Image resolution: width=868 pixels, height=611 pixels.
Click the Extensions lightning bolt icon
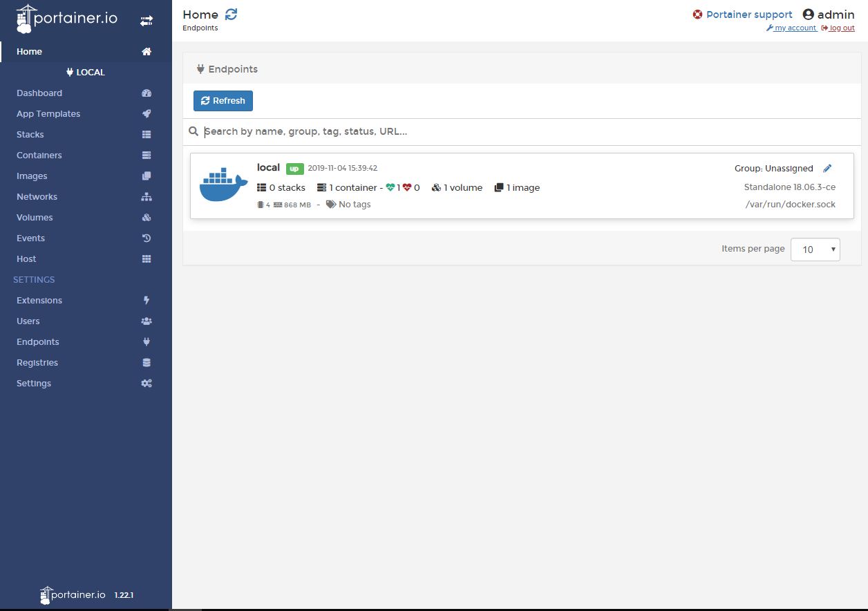point(147,301)
